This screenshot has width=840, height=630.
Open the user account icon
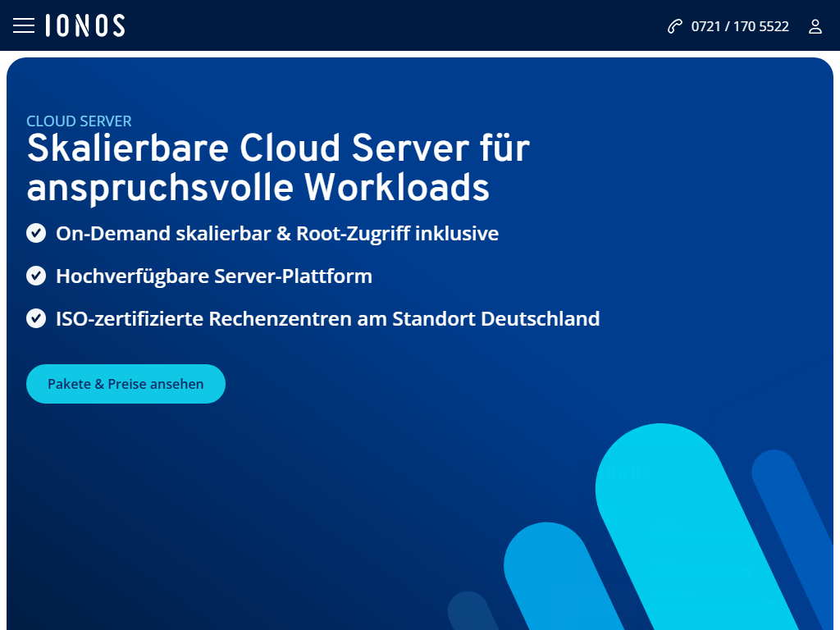pyautogui.click(x=815, y=26)
